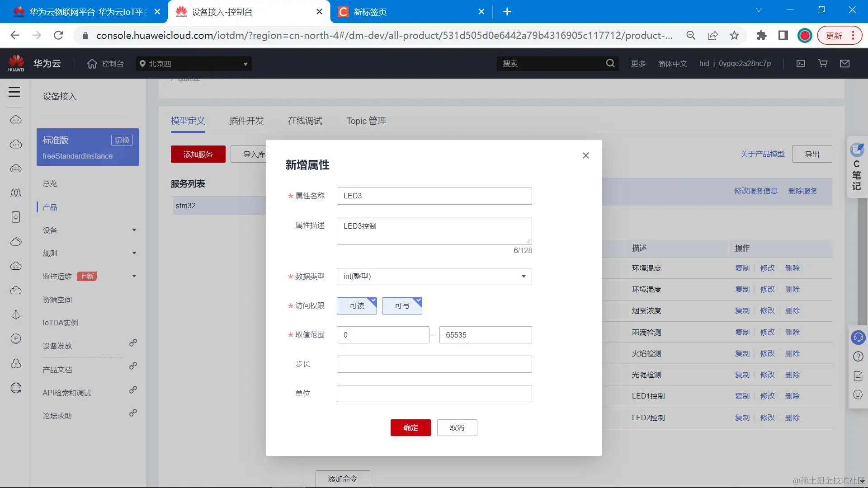
Task: Open the 更多 header menu
Action: [638, 64]
